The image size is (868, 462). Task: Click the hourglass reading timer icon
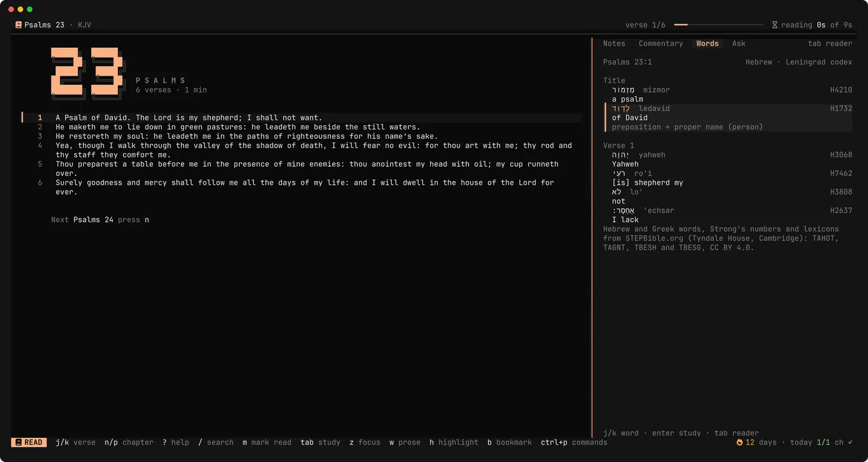click(774, 25)
